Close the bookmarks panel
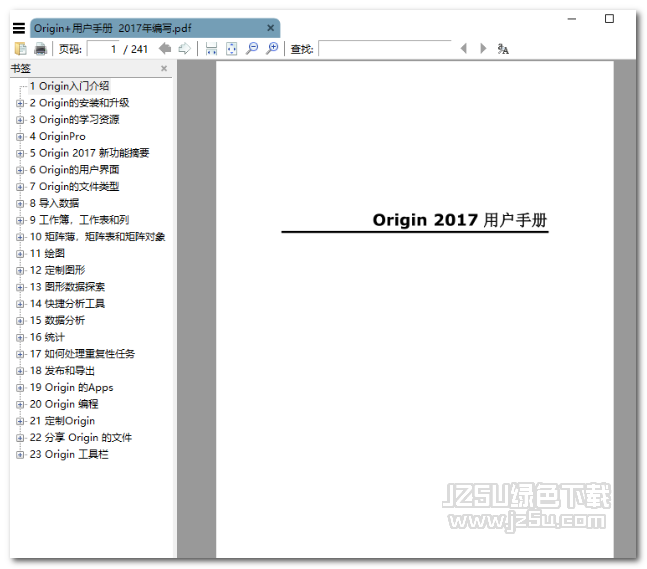This screenshot has height=569, width=647. [x=164, y=68]
